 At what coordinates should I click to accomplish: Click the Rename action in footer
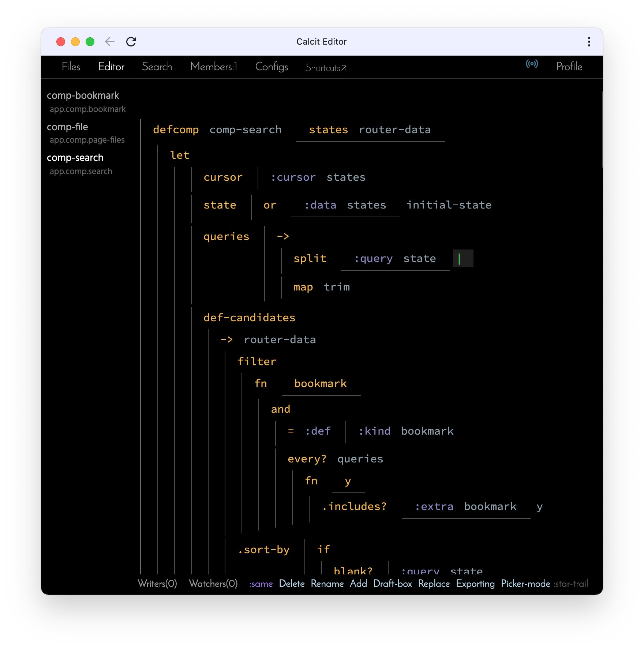(327, 584)
